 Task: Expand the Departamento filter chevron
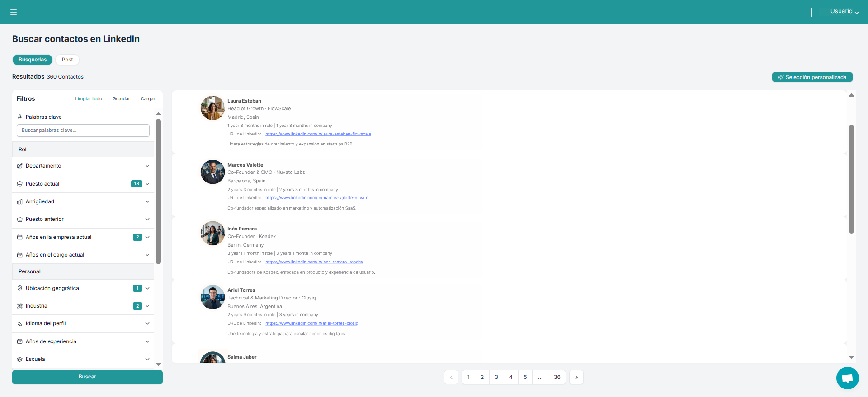coord(147,166)
